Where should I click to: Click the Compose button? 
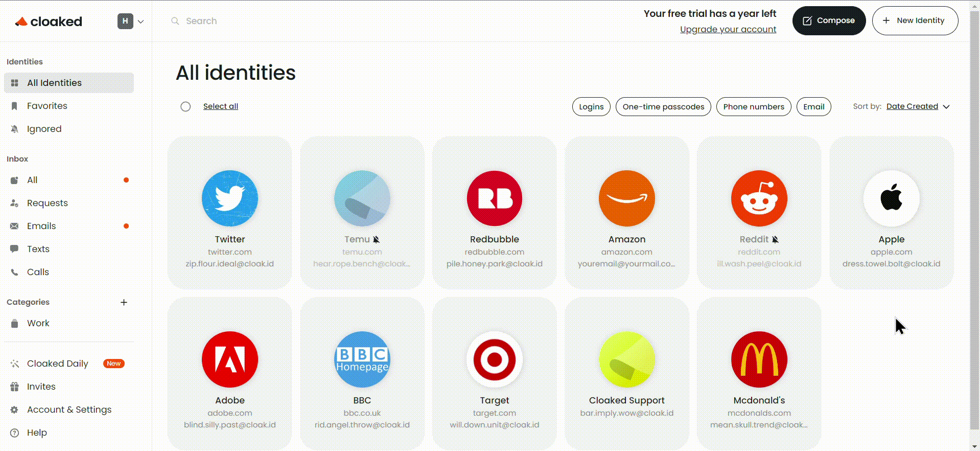point(829,20)
